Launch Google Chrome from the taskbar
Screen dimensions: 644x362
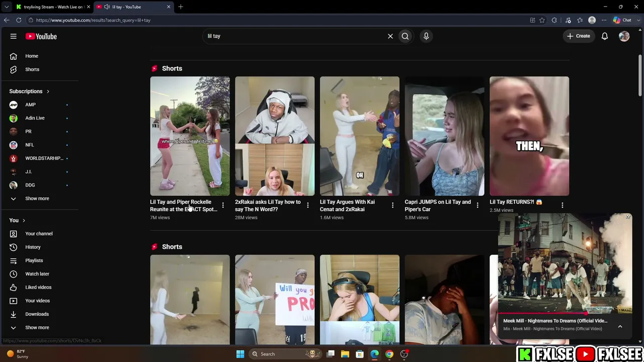click(x=389, y=354)
